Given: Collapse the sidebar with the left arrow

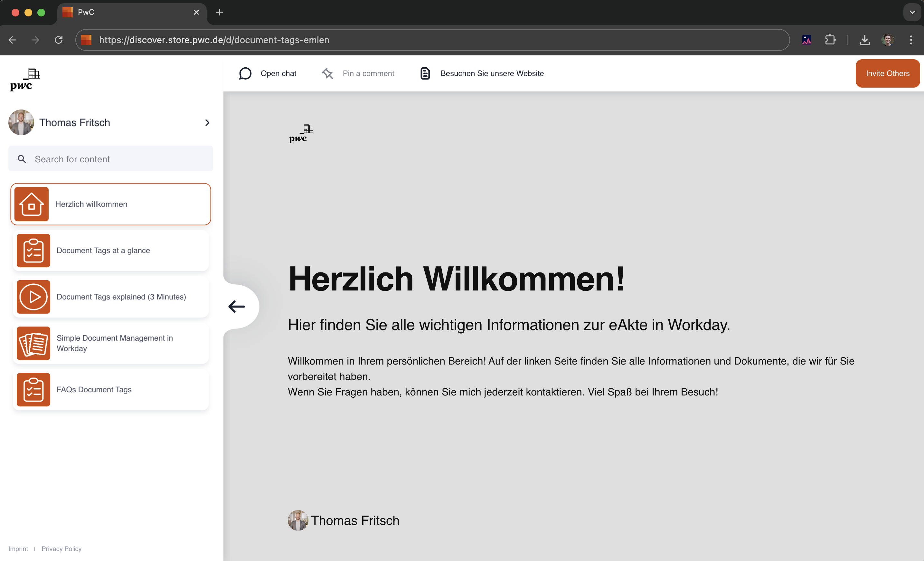Looking at the screenshot, I should (237, 306).
